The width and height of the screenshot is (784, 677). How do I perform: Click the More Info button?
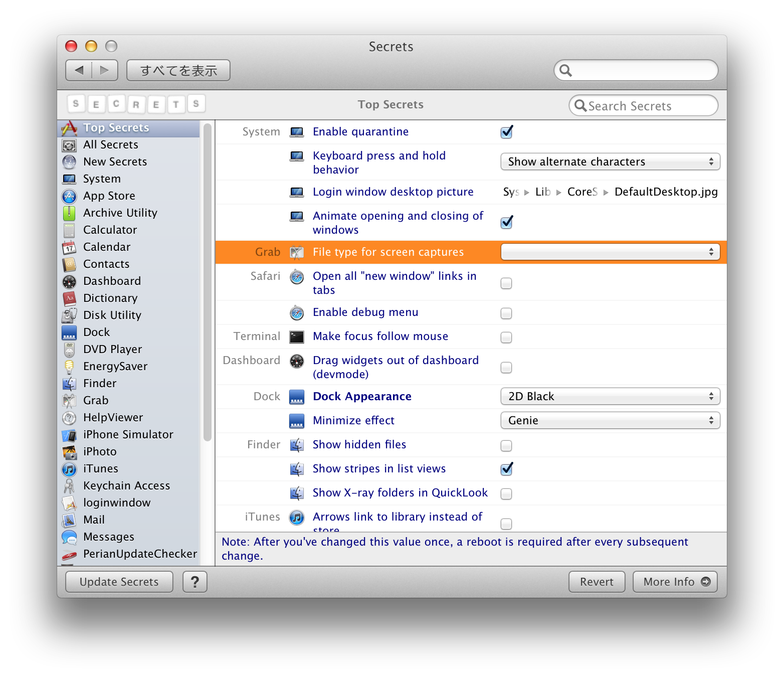point(675,582)
